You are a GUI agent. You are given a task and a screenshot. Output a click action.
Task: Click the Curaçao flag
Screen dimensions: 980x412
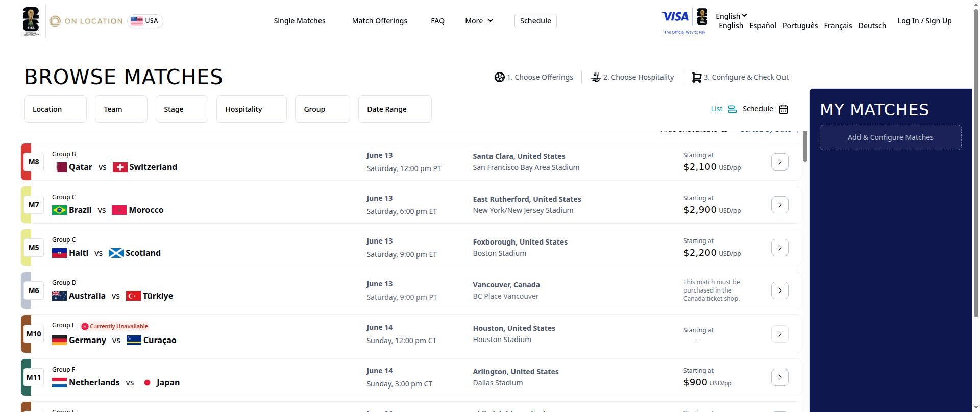[x=134, y=340]
